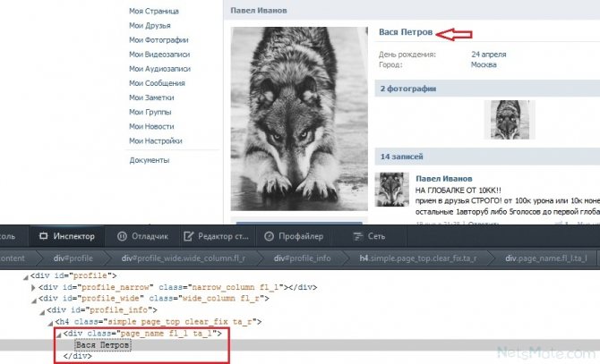Open Мои Видеозаписи link
The image size is (600, 364).
coord(159,55)
